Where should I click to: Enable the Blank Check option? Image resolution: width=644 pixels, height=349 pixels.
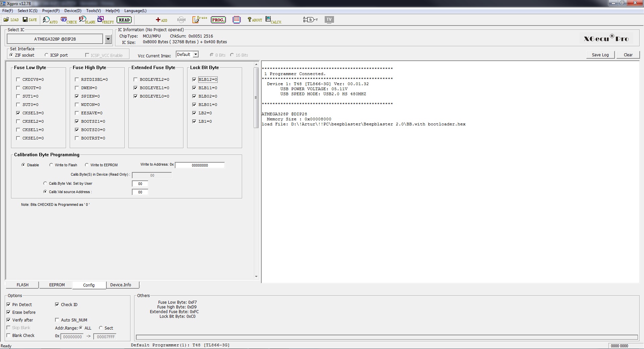pyautogui.click(x=8, y=335)
